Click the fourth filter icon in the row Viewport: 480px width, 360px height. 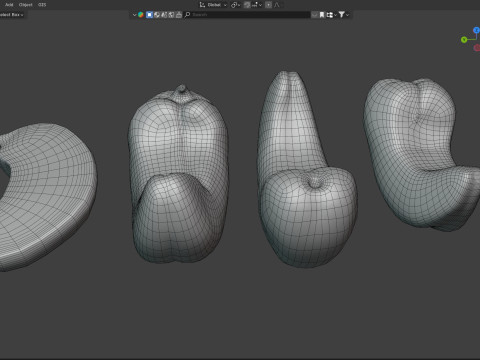[x=171, y=15]
